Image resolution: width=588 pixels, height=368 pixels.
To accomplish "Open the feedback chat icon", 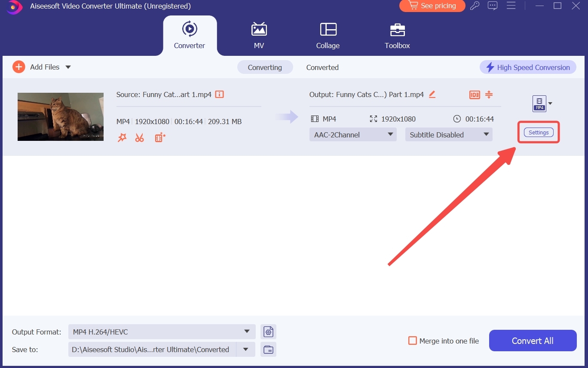I will point(493,6).
